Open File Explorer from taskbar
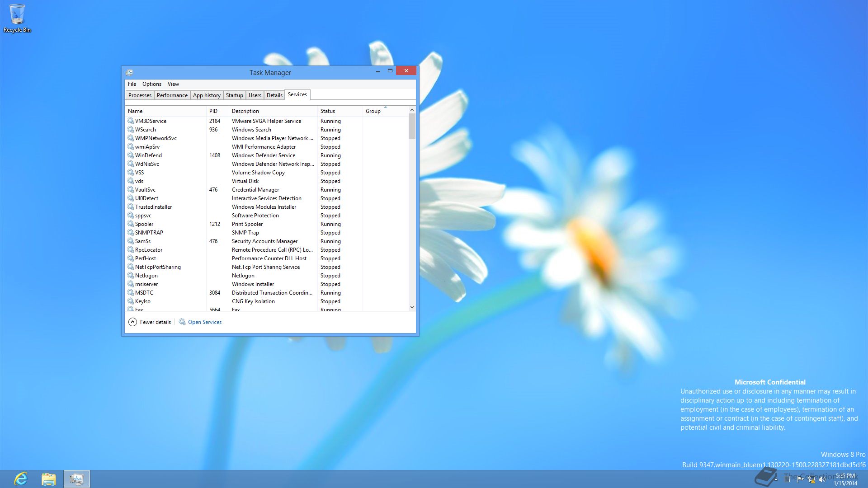 click(x=48, y=479)
